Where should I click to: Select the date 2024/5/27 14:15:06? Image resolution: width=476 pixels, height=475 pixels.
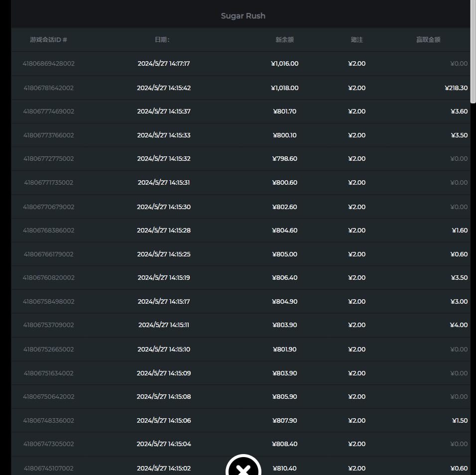[164, 420]
